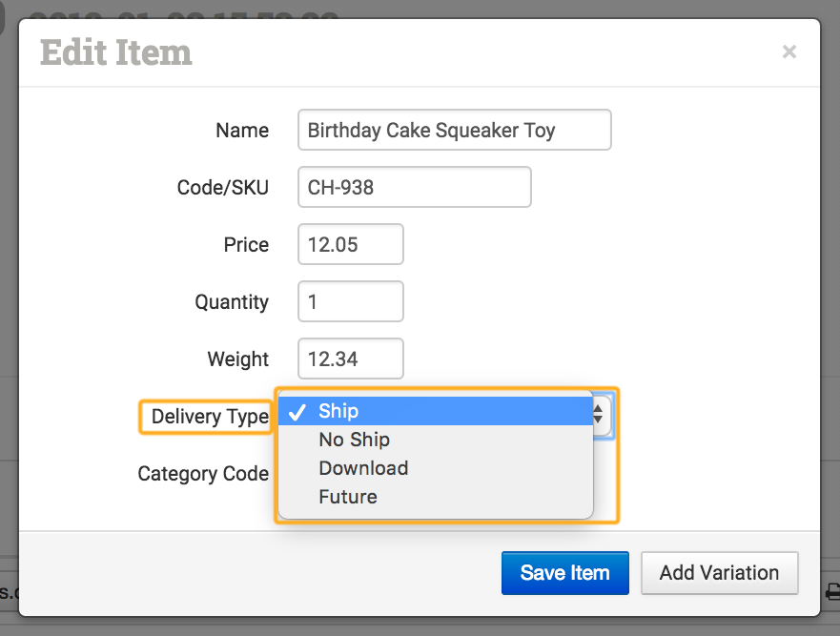
Task: Focus the Code/SKU field containing CH-938
Action: [x=414, y=188]
